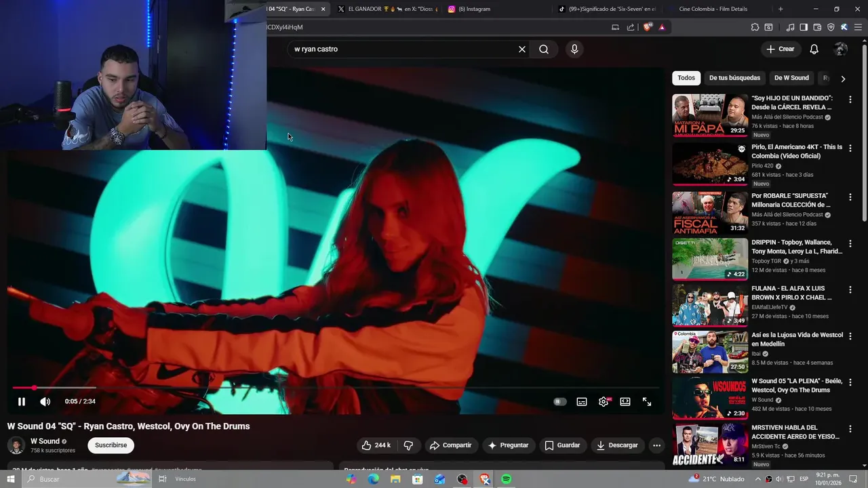The height and width of the screenshot is (488, 868).
Task: Save video with the Guardar button
Action: [x=562, y=445]
